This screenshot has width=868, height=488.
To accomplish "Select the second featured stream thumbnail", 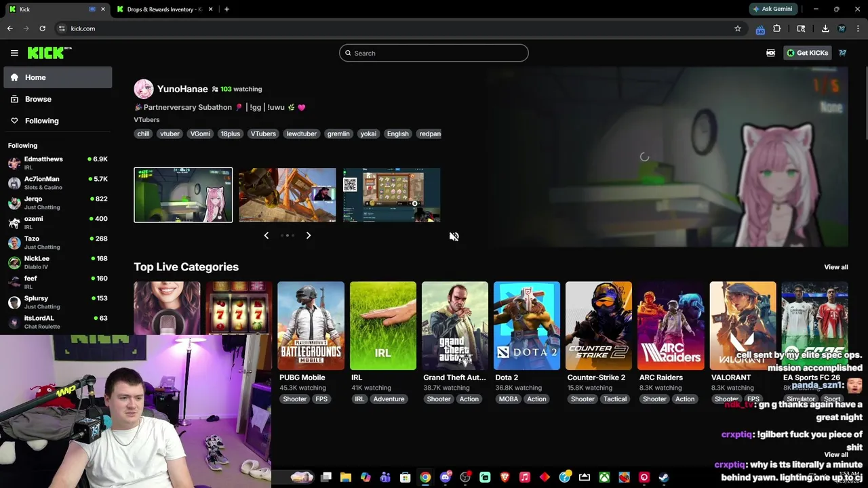I will click(x=288, y=195).
